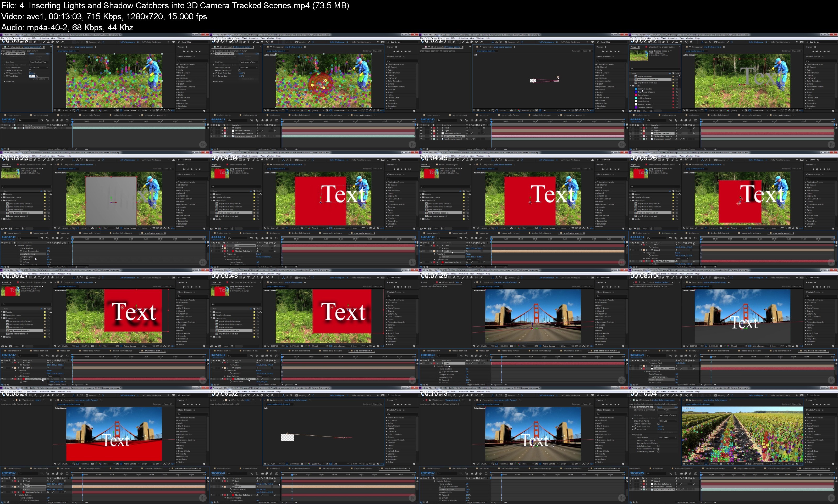The image size is (838, 504).
Task: Switch to prep-tracker-dolly-forward tab in the 00:10:54 timeline
Action: point(779,469)
